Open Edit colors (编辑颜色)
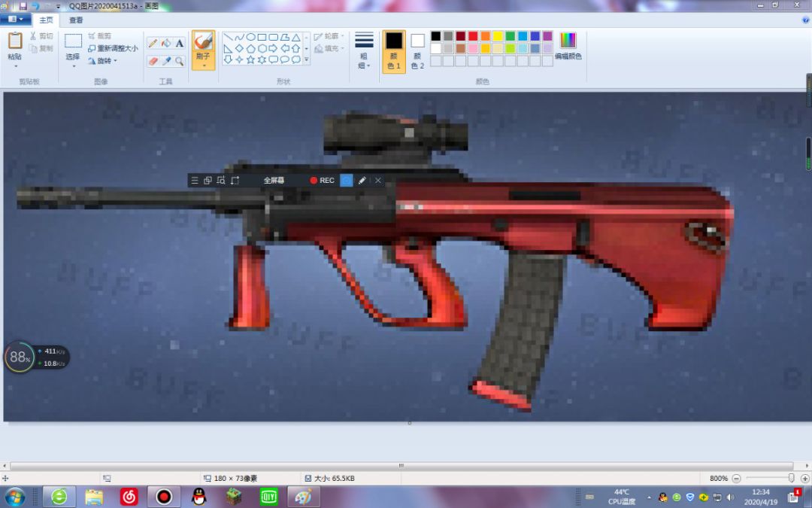 coord(568,46)
